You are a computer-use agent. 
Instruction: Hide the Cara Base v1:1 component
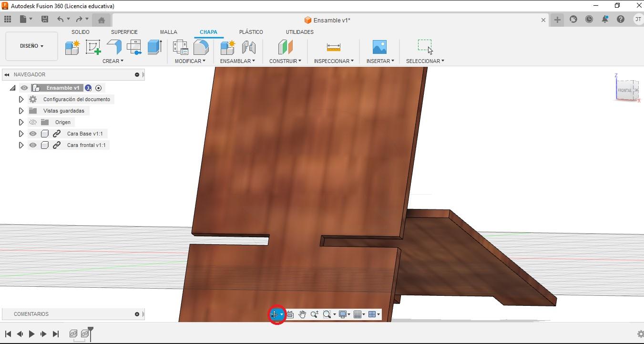click(32, 134)
